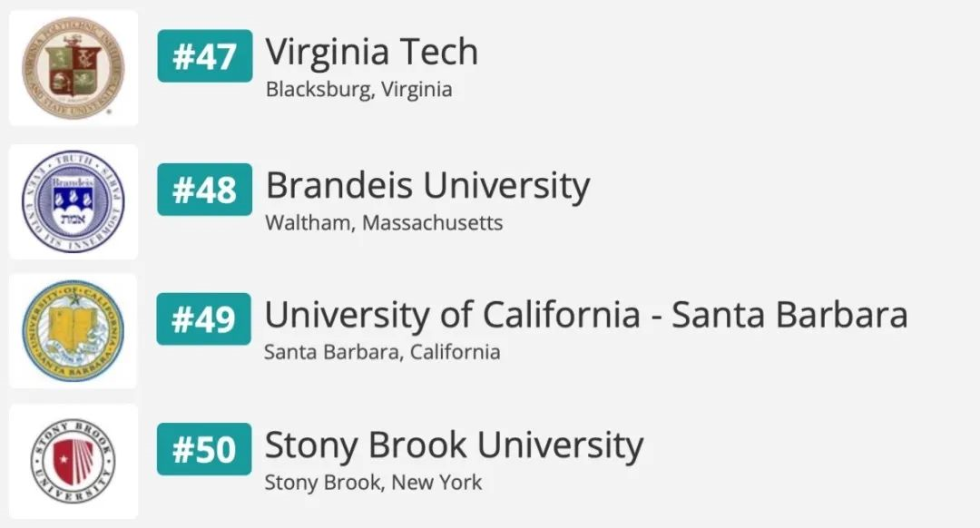Image resolution: width=980 pixels, height=528 pixels.
Task: Click the #47 rank badge
Action: (204, 56)
